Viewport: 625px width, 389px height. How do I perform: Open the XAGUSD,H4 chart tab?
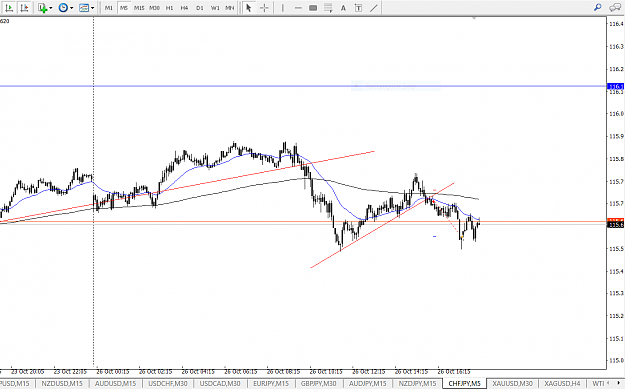pos(562,383)
